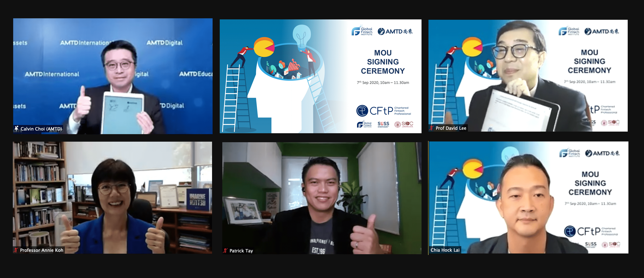Click AMTD logo in Prof David Lee's background
The image size is (644, 278).
[x=602, y=31]
